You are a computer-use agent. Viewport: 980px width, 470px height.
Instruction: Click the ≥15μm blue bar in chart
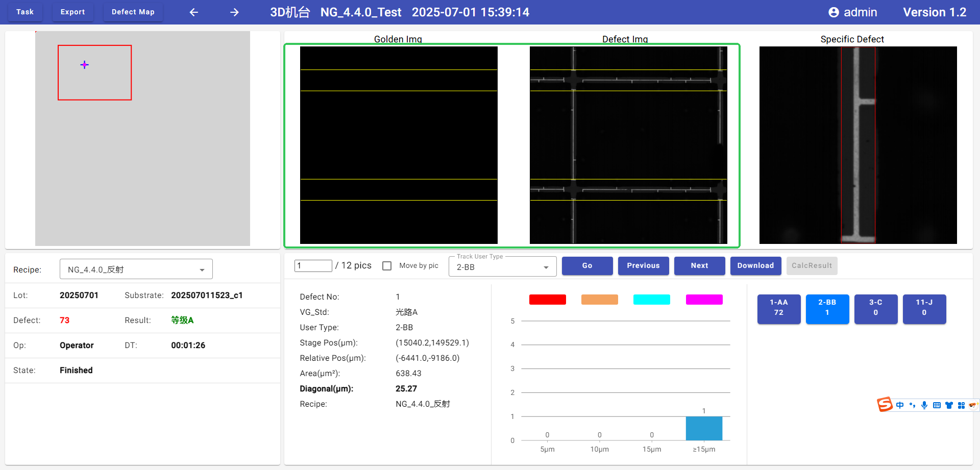(704, 428)
